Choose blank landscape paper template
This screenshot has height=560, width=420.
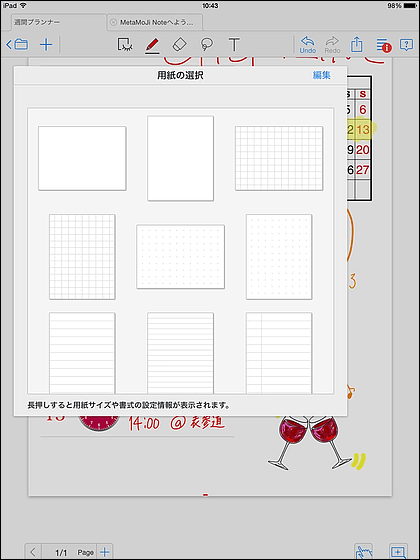(x=82, y=158)
